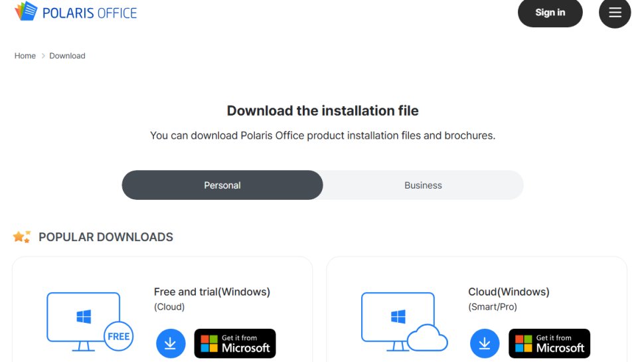Screen dimensions: 644x362
Task: Click the breadcrumb chevron separator
Action: pyautogui.click(x=42, y=56)
